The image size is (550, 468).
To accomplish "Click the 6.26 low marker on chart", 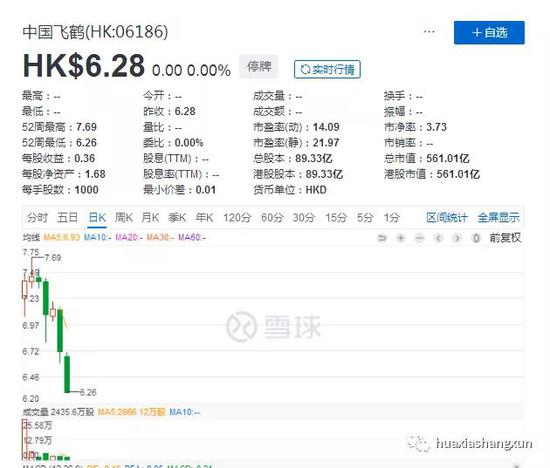I will pos(88,392).
